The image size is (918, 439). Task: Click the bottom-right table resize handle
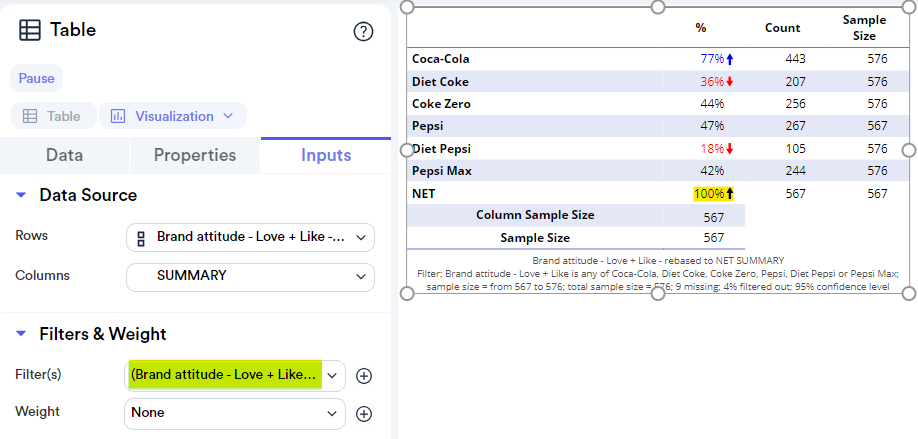click(909, 293)
